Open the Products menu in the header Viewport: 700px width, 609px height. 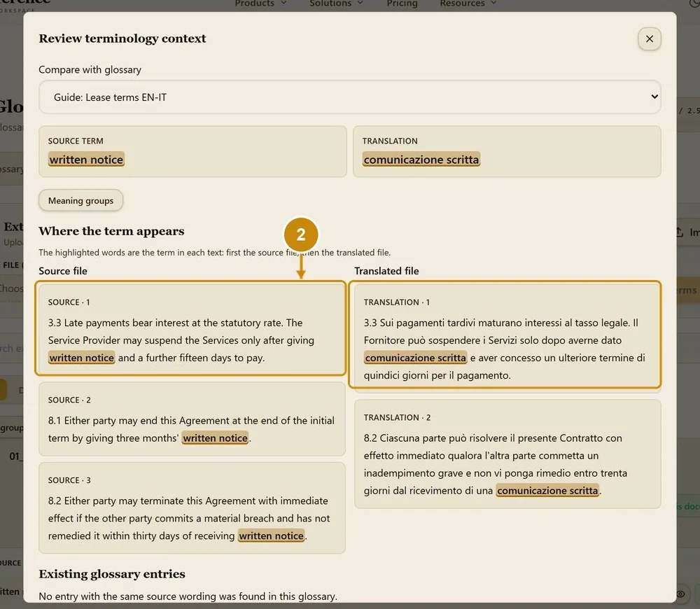(260, 3)
